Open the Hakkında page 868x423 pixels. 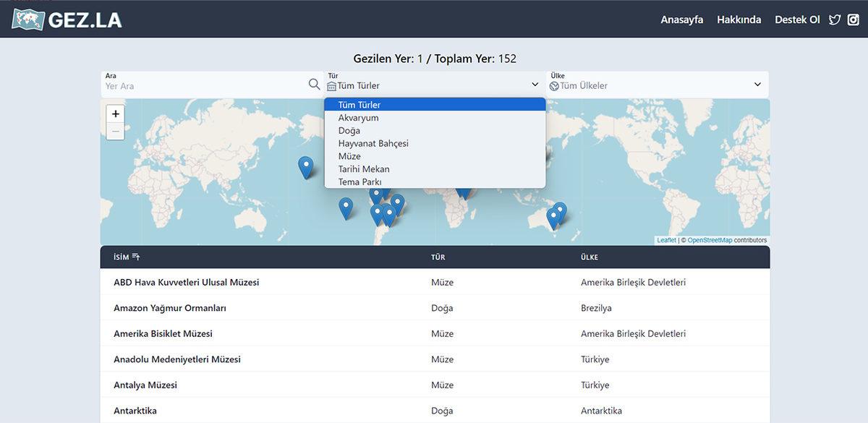click(x=739, y=20)
